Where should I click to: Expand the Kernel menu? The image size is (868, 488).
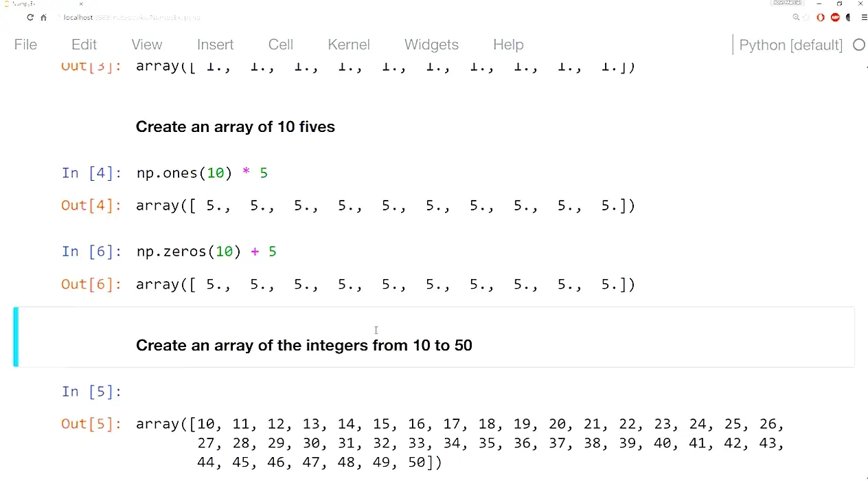349,45
